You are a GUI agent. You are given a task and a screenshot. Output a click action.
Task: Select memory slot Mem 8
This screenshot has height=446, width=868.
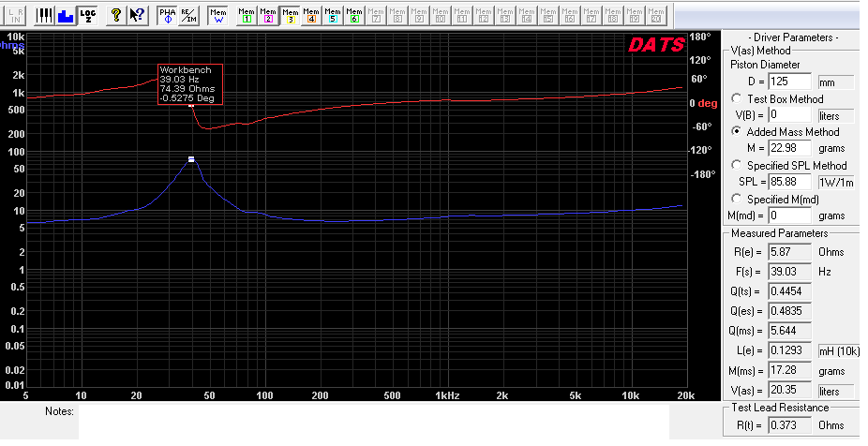coord(397,16)
